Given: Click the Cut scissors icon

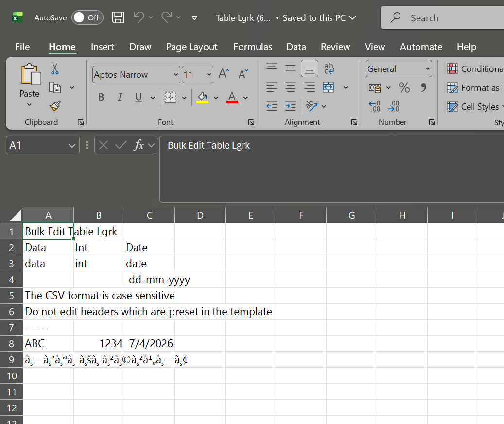Looking at the screenshot, I should click(55, 69).
